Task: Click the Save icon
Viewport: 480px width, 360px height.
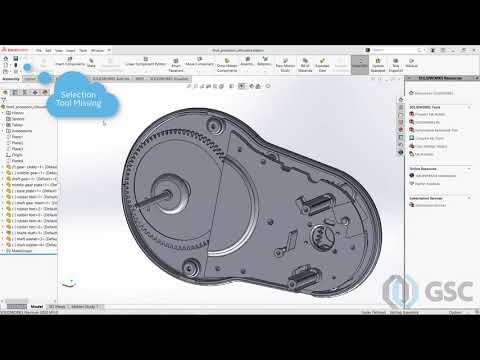Action: [15, 59]
